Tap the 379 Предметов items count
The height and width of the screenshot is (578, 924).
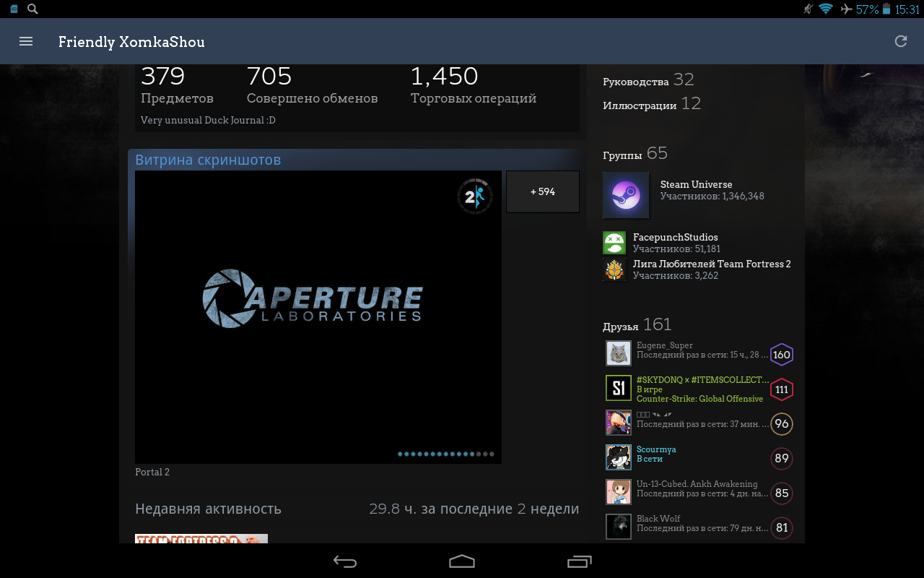coord(177,85)
